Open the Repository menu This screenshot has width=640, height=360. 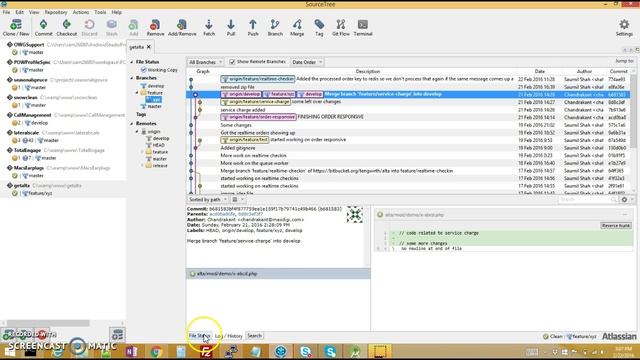point(56,12)
